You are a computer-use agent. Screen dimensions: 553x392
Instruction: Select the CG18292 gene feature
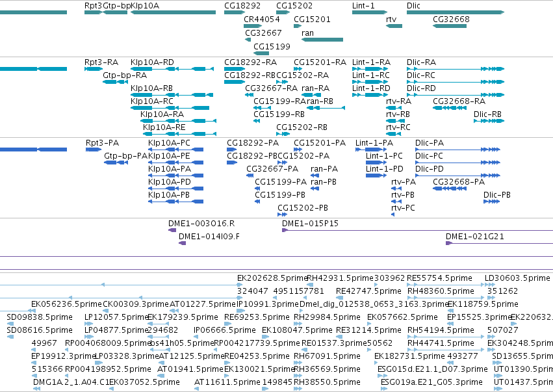pos(235,12)
